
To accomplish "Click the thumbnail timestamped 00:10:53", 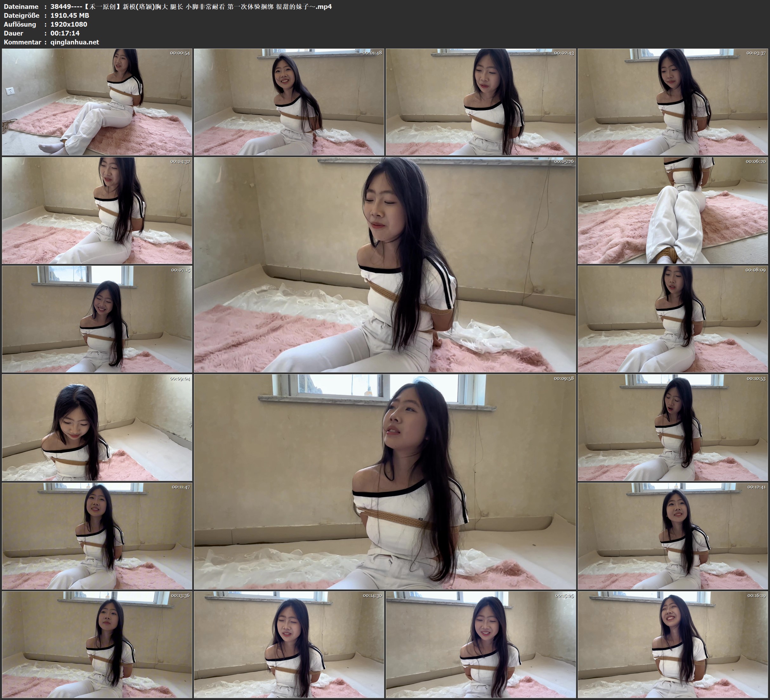I will (x=673, y=427).
